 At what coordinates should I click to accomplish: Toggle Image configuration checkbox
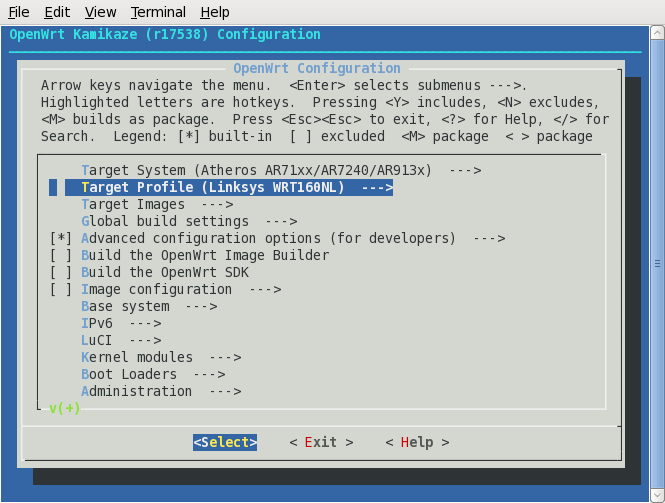click(x=61, y=289)
